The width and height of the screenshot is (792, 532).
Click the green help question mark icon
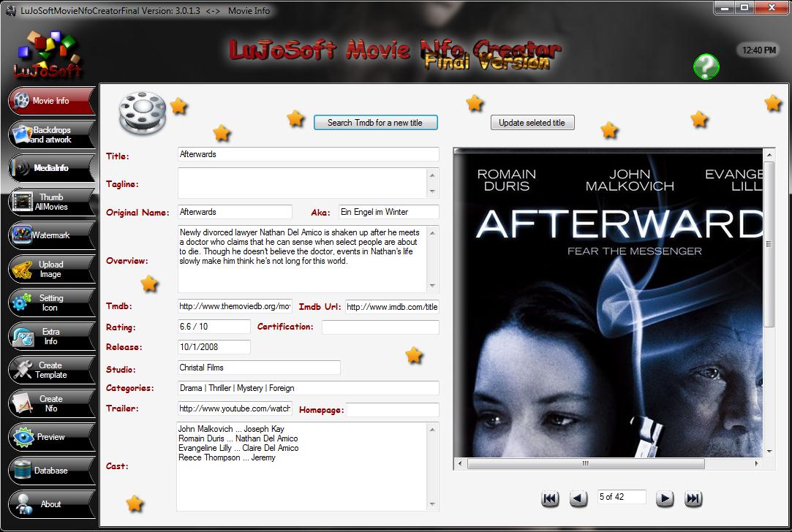706,66
